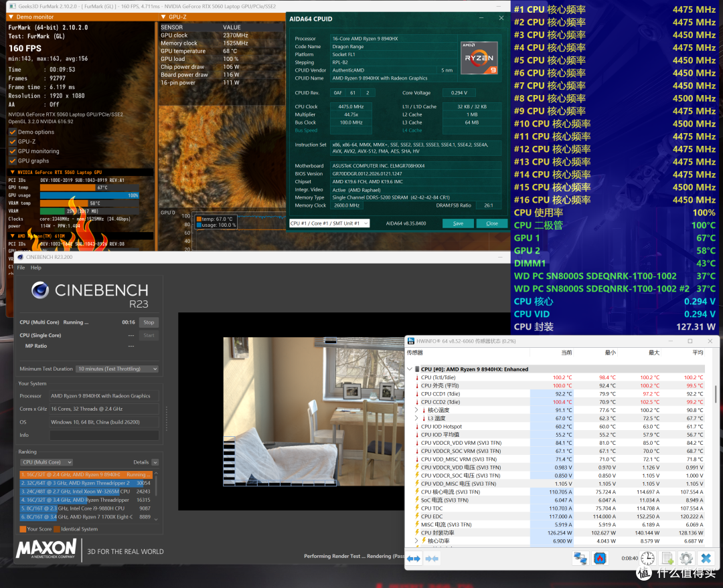Click HWiNFO chip with flame icon
Screen dimensions: 723x588
[600, 559]
